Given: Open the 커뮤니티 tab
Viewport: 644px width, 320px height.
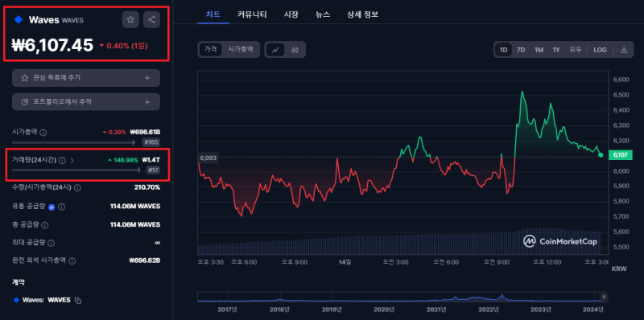Looking at the screenshot, I should tap(252, 14).
